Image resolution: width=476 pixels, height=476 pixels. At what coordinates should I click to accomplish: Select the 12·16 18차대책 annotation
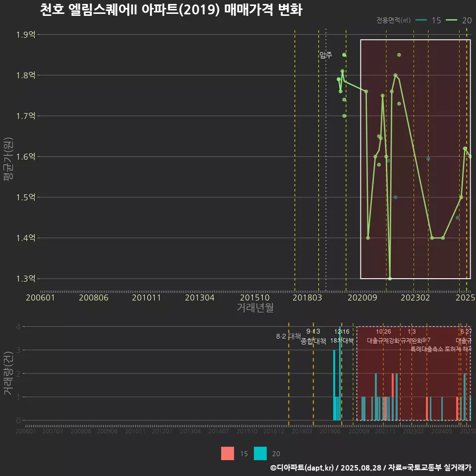point(342,336)
